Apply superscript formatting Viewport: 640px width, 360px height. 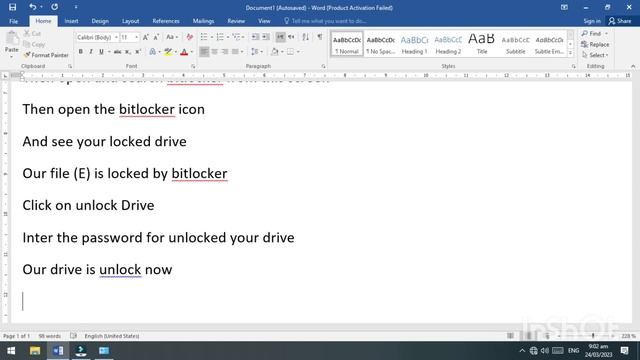[x=138, y=52]
